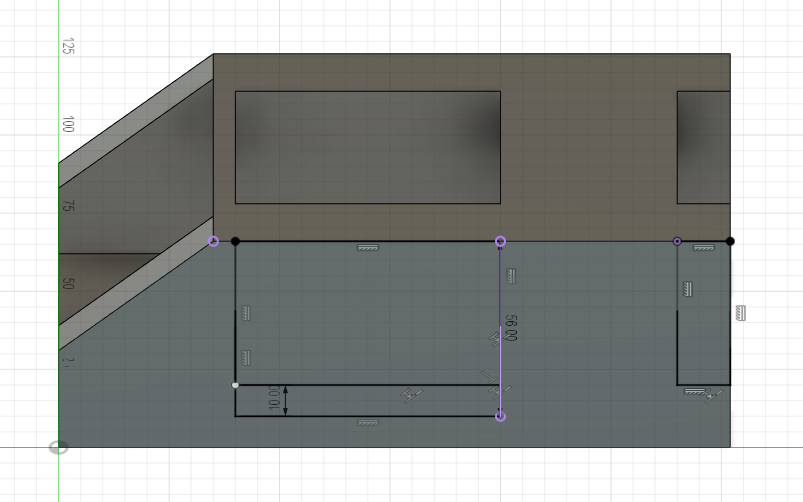Click the horizontal constraint icon below the small right rectangle
803x502 pixels.
pos(694,392)
